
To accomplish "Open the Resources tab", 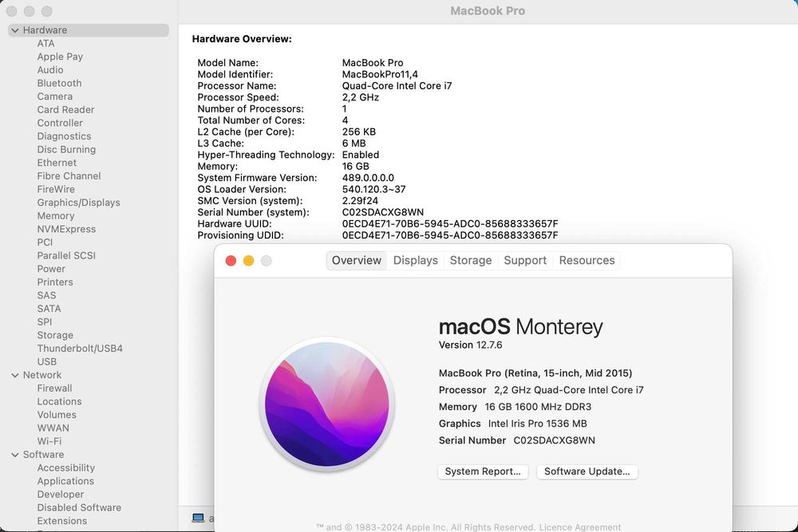I will pyautogui.click(x=587, y=260).
